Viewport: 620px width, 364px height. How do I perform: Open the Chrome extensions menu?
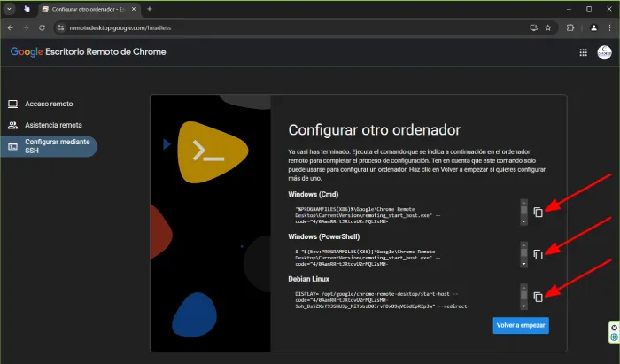(x=570, y=27)
